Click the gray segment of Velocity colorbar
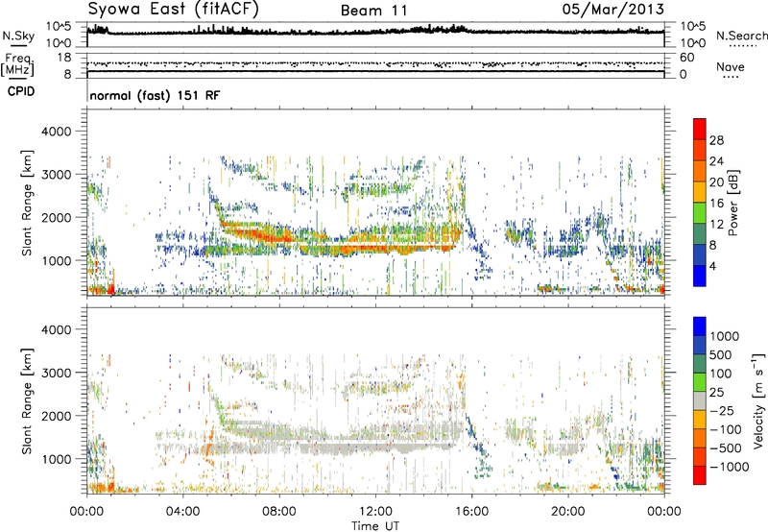The width and height of the screenshot is (768, 532). [x=700, y=400]
